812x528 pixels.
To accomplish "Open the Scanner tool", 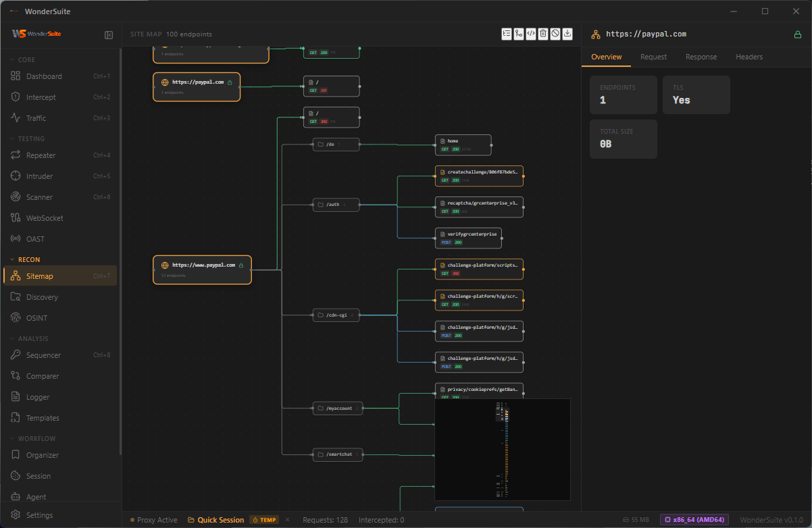I will tap(60, 197).
